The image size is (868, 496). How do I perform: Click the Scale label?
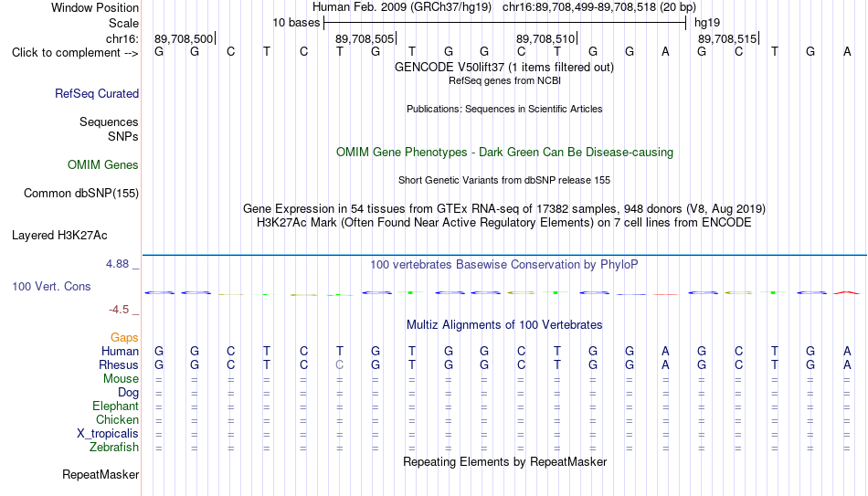(x=123, y=23)
